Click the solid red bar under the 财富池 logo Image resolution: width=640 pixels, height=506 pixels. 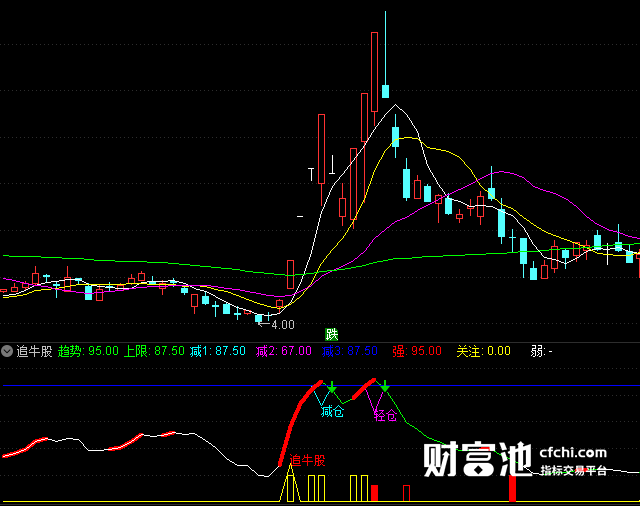[512, 488]
